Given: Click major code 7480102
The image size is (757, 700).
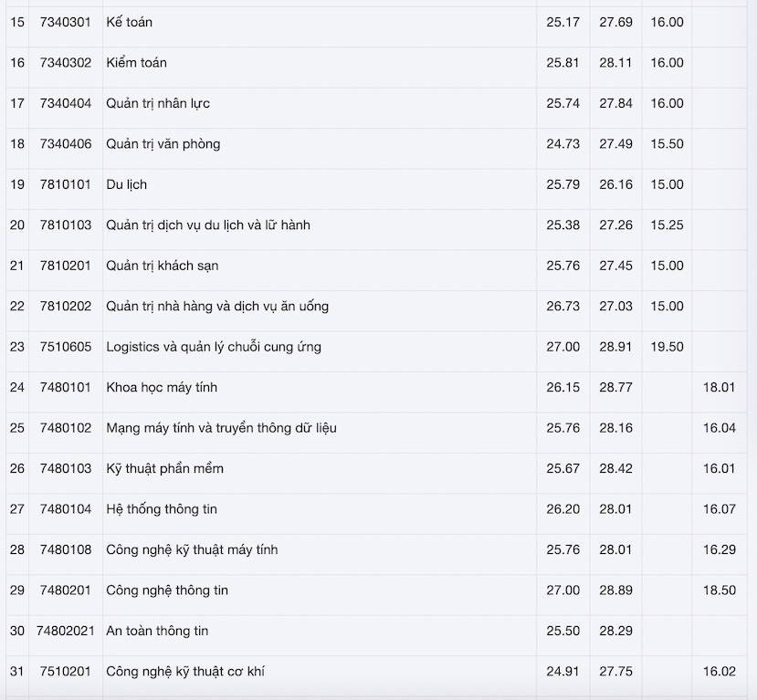Looking at the screenshot, I should (x=66, y=428).
